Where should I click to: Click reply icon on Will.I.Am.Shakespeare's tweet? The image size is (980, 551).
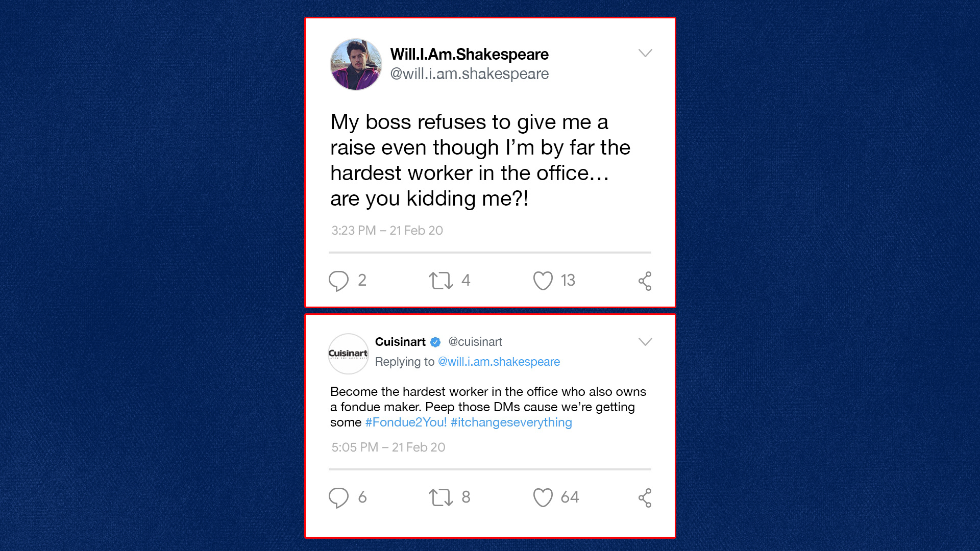[x=338, y=281]
